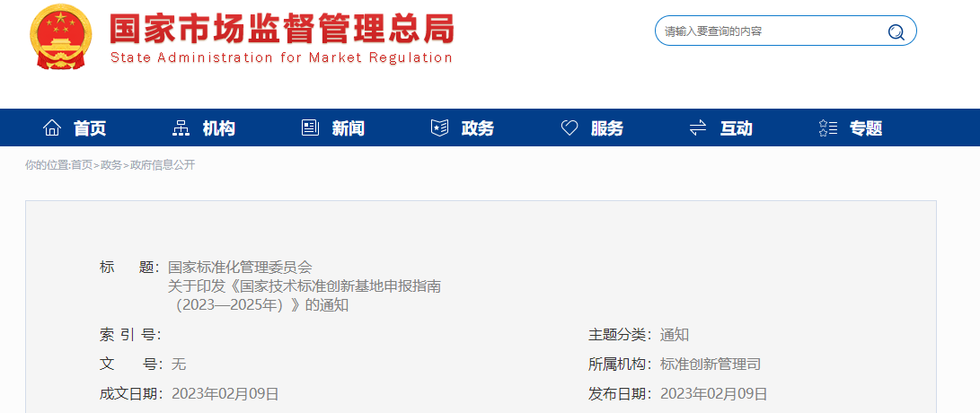Click the 索引号 label
This screenshot has height=413, width=980.
point(130,335)
